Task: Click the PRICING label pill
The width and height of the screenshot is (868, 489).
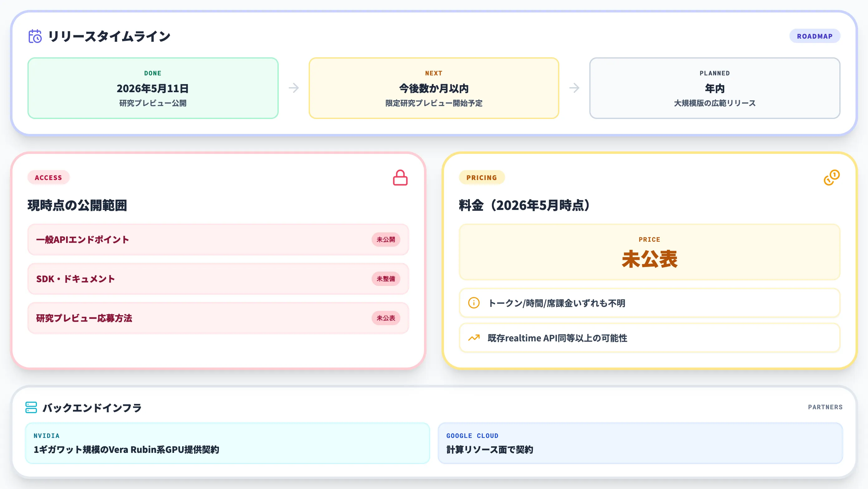Action: click(x=481, y=177)
